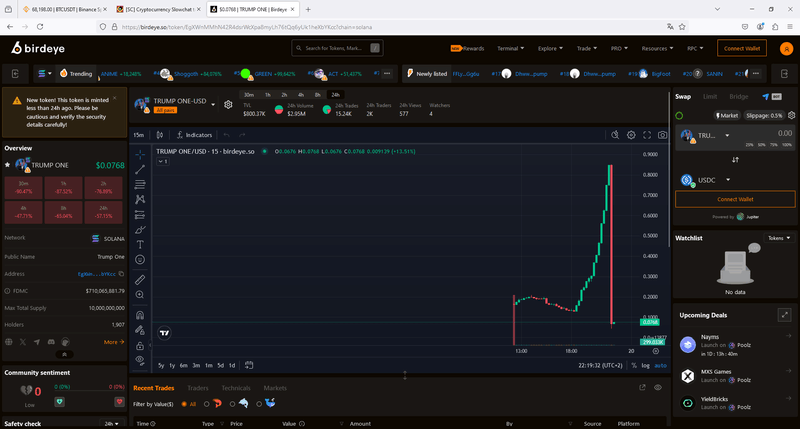
Task: Open the go-to-date calendar
Action: coord(249,365)
